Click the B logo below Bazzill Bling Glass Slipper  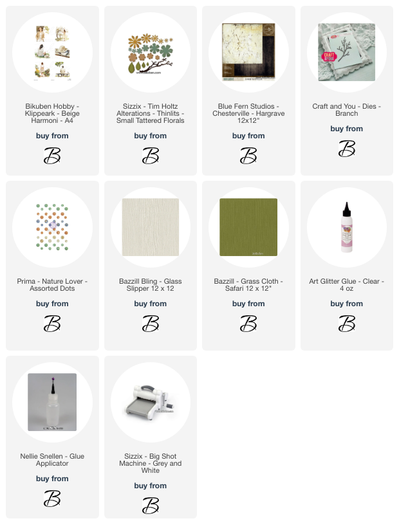151,324
